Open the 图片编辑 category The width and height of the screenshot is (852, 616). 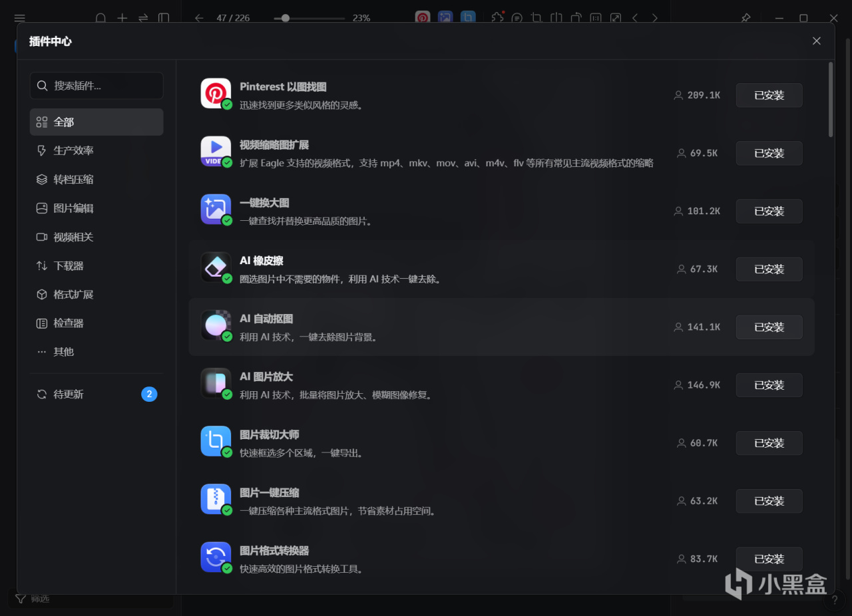pos(97,208)
